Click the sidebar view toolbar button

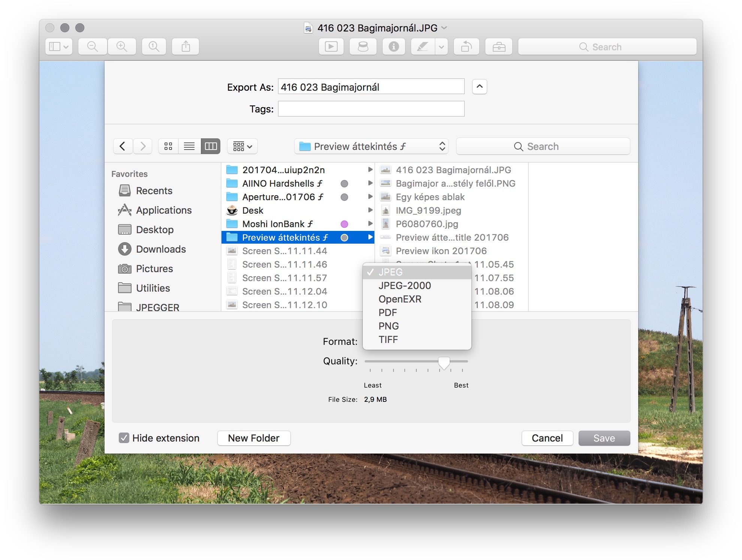coord(59,46)
